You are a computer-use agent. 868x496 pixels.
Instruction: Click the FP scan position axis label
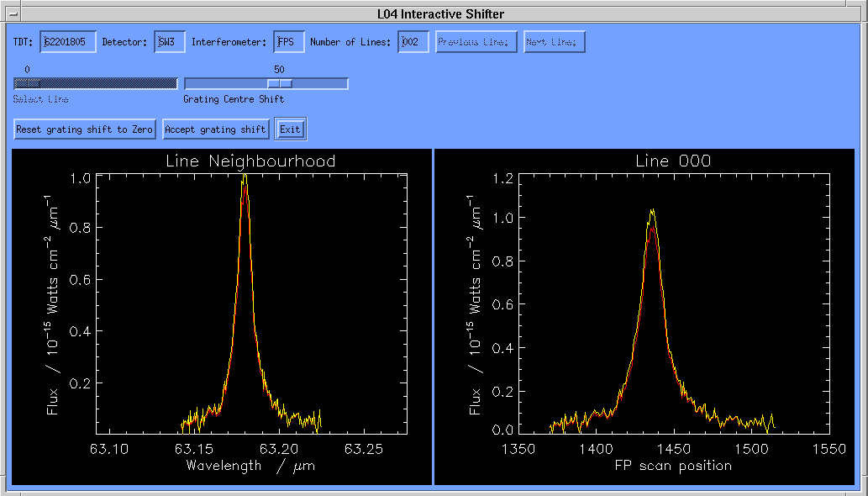pos(673,466)
